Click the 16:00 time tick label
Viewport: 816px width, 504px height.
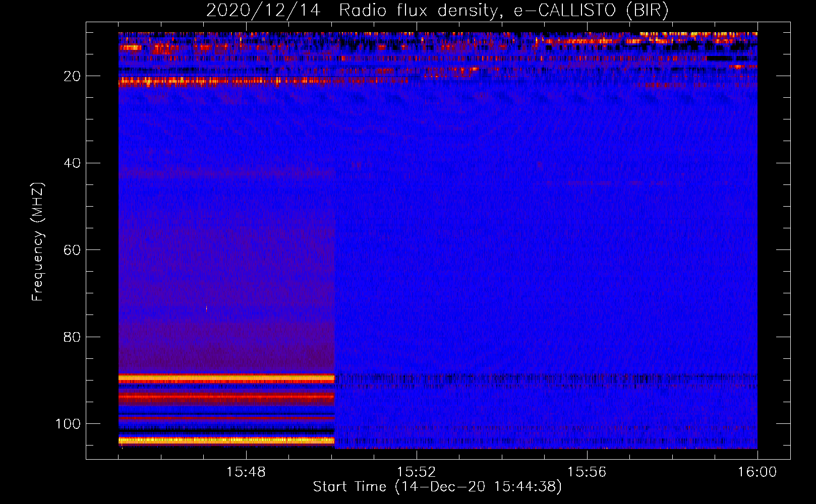pyautogui.click(x=757, y=472)
